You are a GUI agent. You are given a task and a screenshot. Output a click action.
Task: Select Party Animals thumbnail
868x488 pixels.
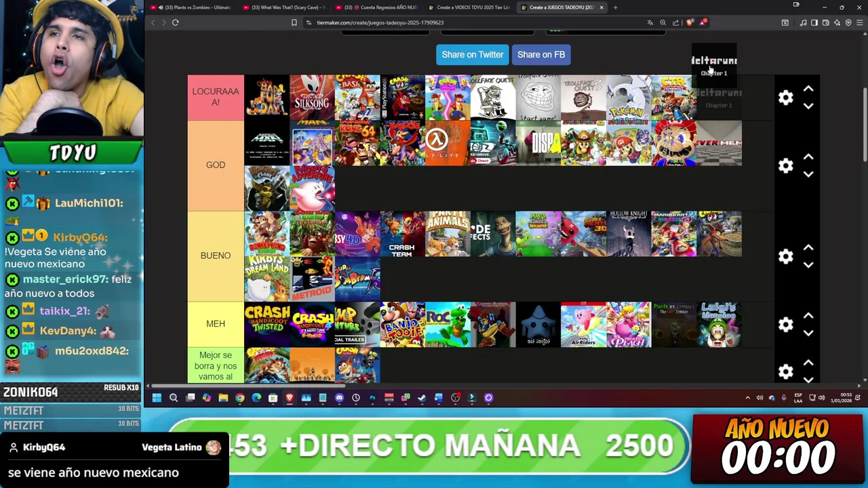448,234
